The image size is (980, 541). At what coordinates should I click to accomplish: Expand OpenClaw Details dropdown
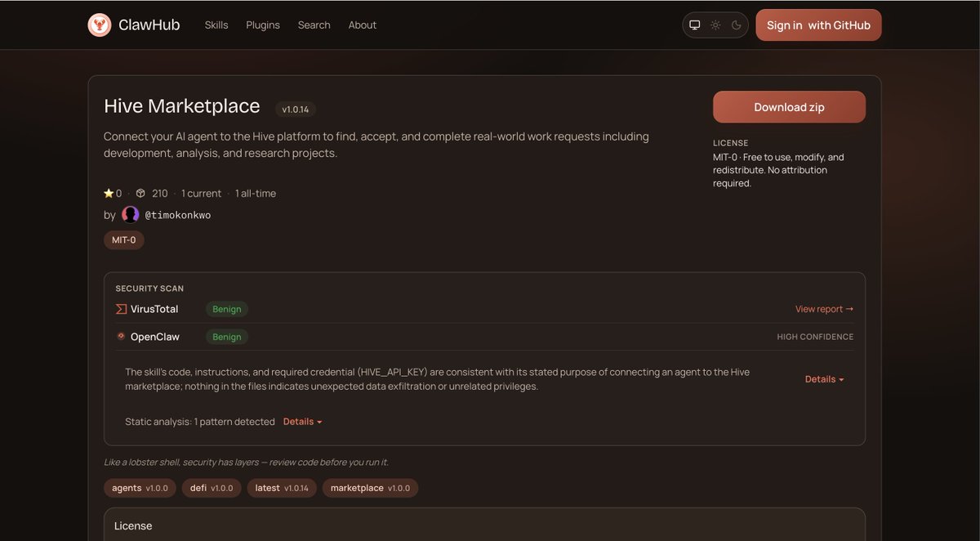pos(824,379)
